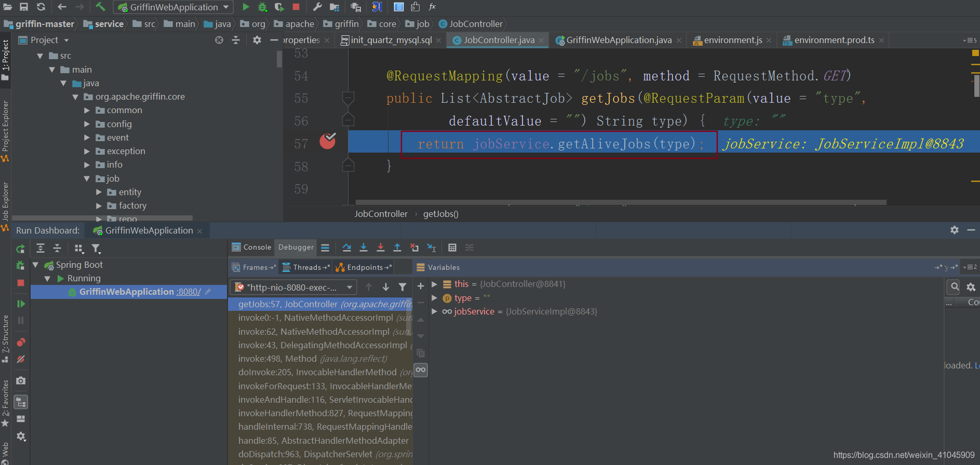Expand the 'this' variable
The image size is (980, 465).
(x=434, y=284)
